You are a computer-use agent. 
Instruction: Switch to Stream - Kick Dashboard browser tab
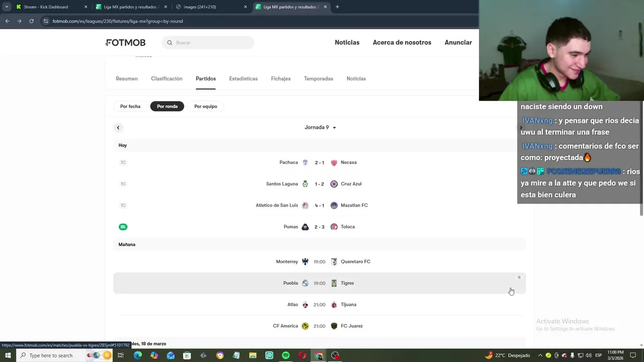tap(51, 7)
